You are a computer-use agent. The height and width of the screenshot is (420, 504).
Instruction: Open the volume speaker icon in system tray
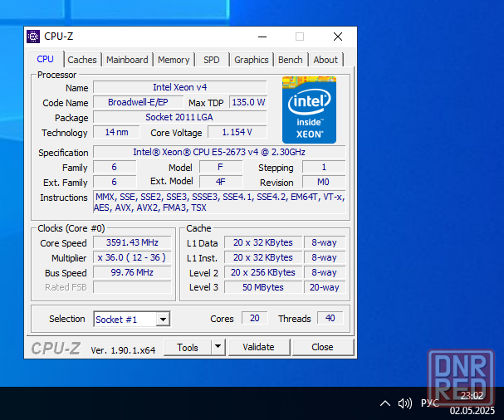pyautogui.click(x=404, y=403)
